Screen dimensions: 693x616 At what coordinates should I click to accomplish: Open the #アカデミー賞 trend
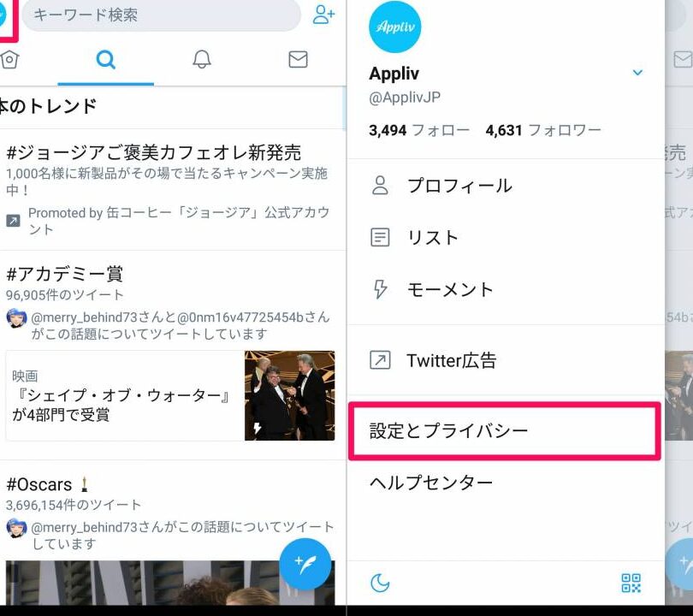point(64,274)
